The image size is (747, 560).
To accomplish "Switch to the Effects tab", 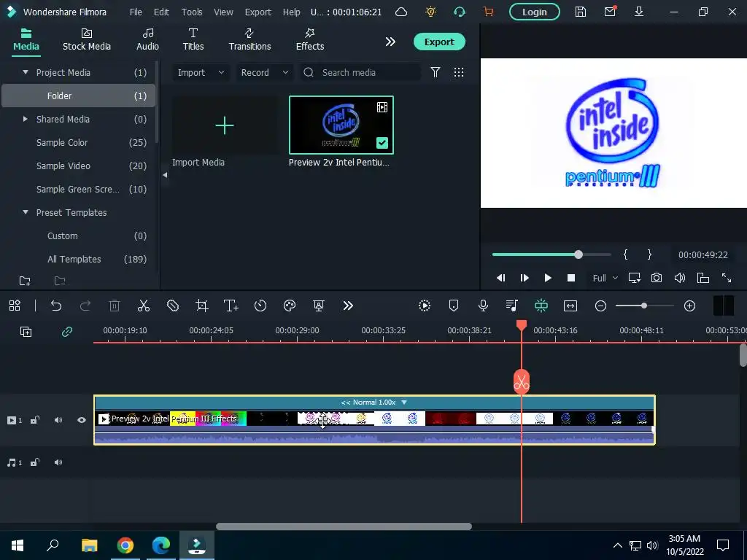I will point(310,40).
